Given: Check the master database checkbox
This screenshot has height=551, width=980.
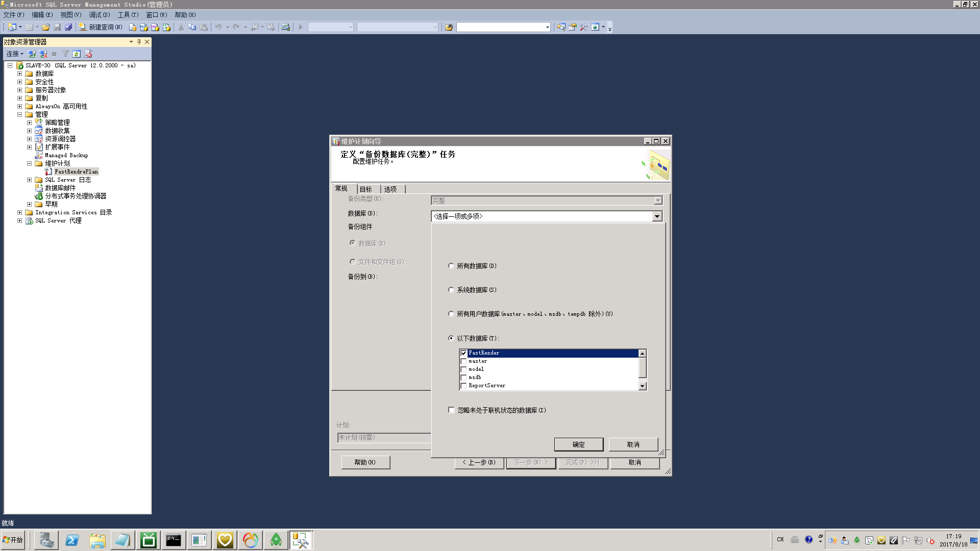Looking at the screenshot, I should 464,361.
